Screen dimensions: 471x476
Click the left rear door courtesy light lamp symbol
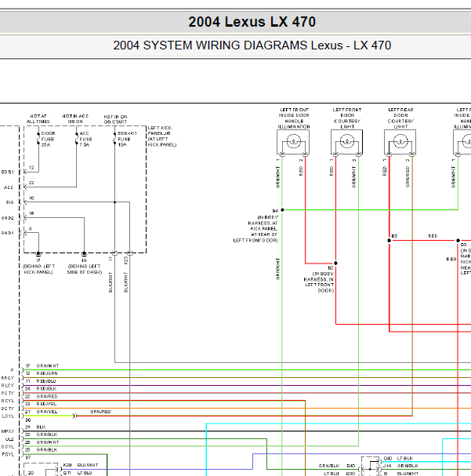(400, 142)
